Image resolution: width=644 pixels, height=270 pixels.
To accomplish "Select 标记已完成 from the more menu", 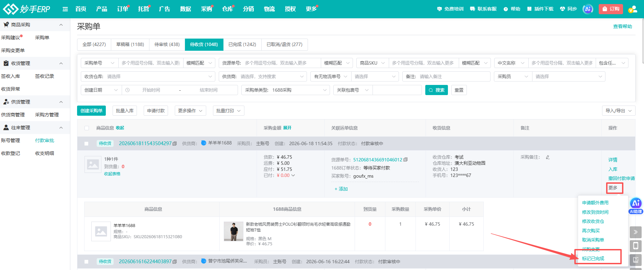I will point(593,258).
